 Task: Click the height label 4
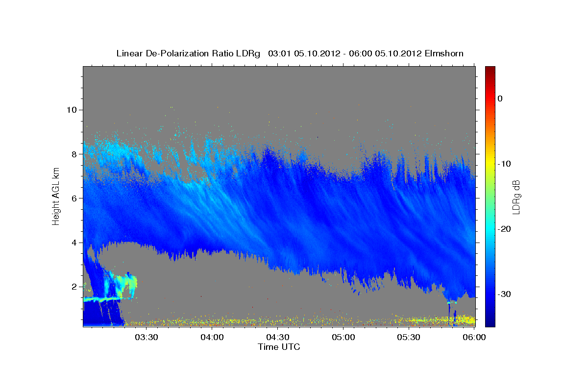73,242
